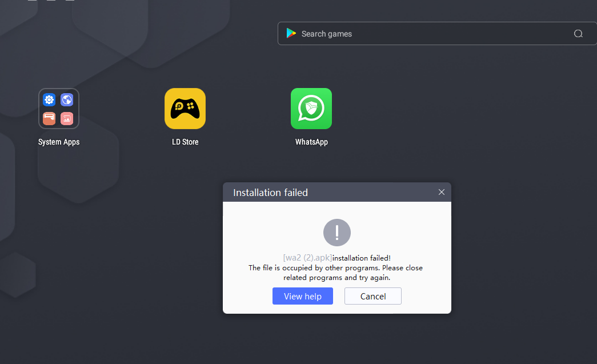This screenshot has height=364, width=597.
Task: Click the LD Store label text
Action: 185,142
